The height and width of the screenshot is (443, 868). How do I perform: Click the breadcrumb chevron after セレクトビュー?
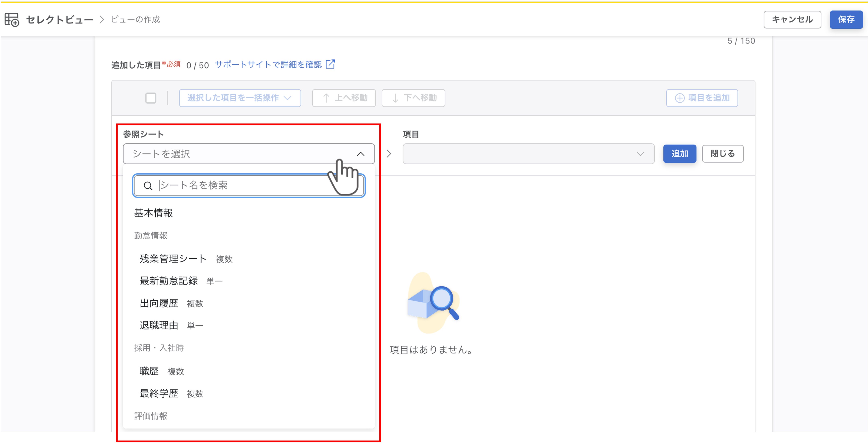click(102, 20)
